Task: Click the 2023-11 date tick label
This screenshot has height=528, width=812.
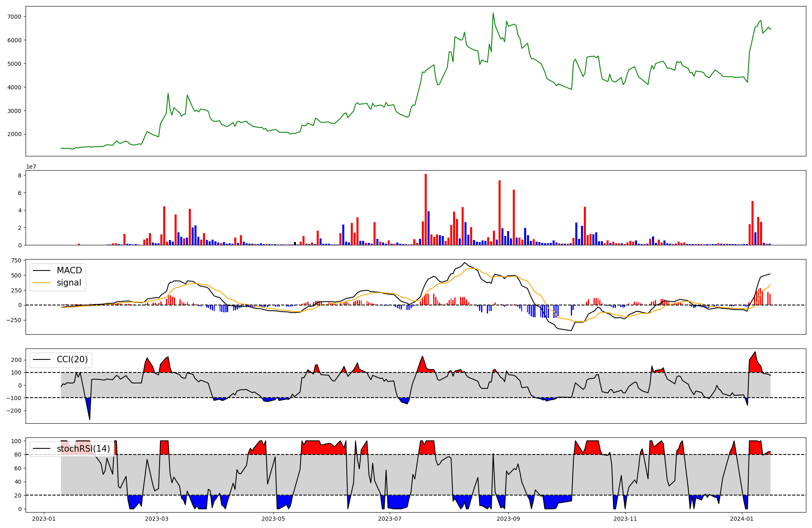Action: coord(625,519)
